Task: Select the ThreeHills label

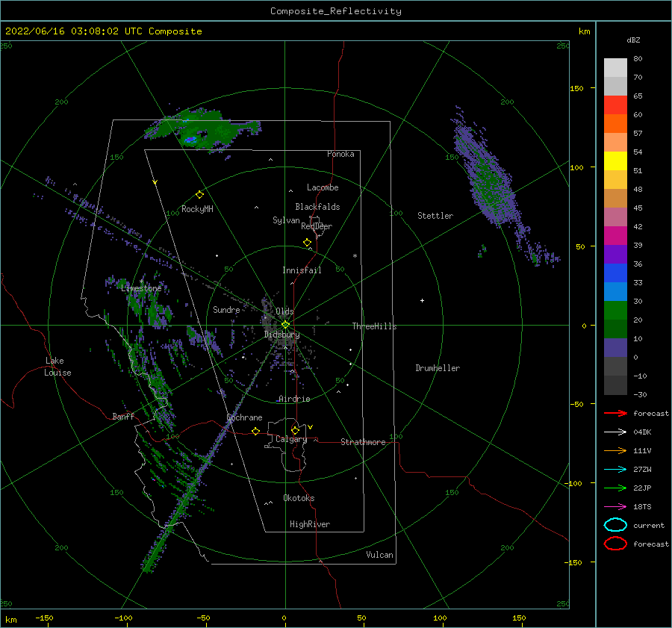Action: pyautogui.click(x=374, y=326)
